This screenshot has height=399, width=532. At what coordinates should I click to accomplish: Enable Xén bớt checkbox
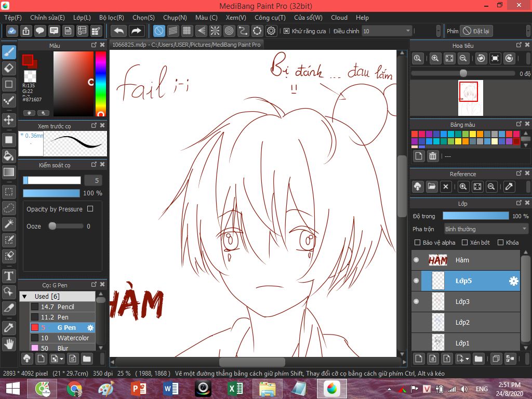pos(465,242)
